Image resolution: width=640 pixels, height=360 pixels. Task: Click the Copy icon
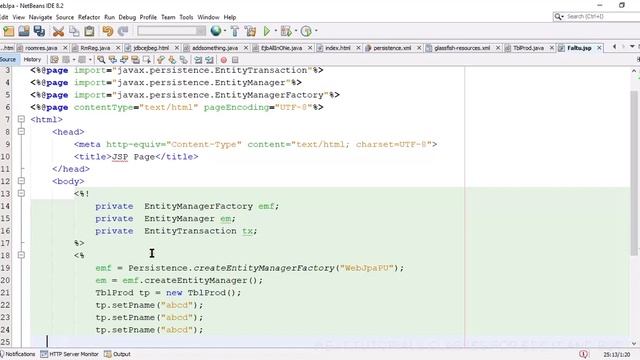pyautogui.click(x=74, y=31)
